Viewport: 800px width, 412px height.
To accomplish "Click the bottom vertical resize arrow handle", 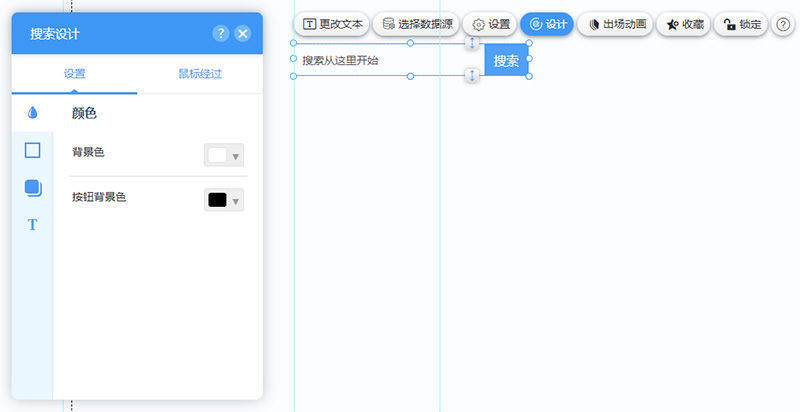I will click(x=472, y=75).
